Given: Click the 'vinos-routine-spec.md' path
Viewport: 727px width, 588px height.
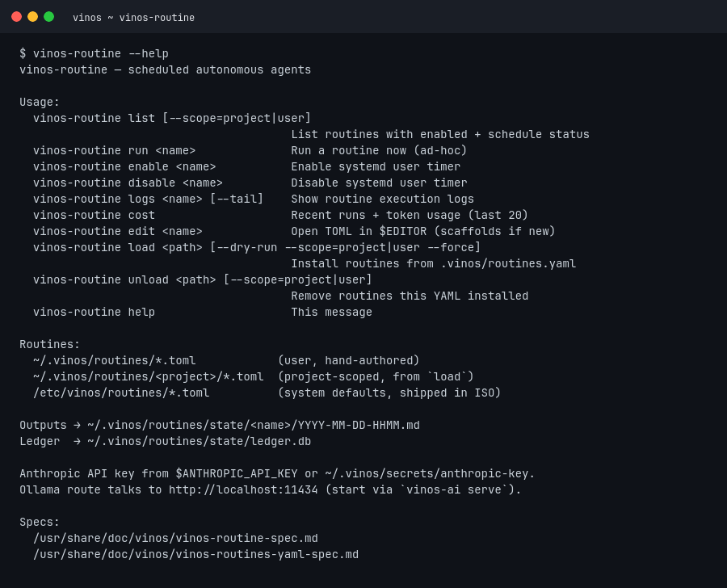Looking at the screenshot, I should (175, 539).
